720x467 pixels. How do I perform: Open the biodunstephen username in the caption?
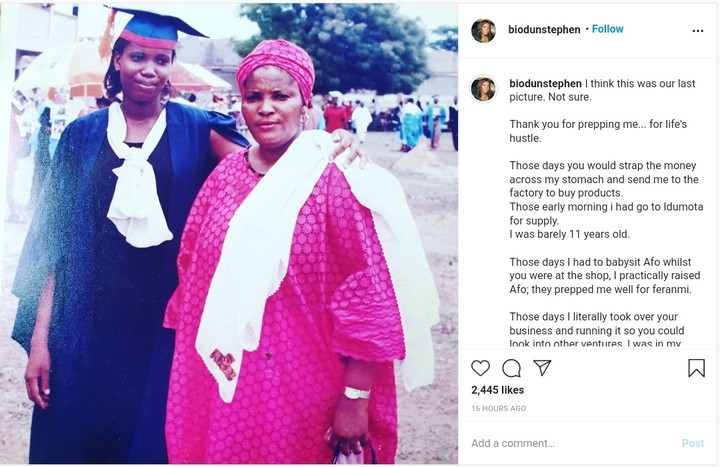point(545,84)
